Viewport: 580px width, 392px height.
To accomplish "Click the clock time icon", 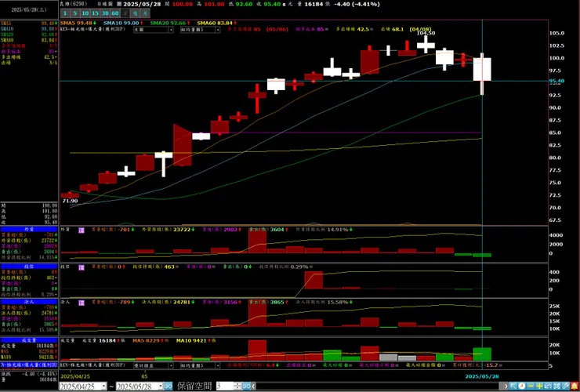I will pos(521,386).
